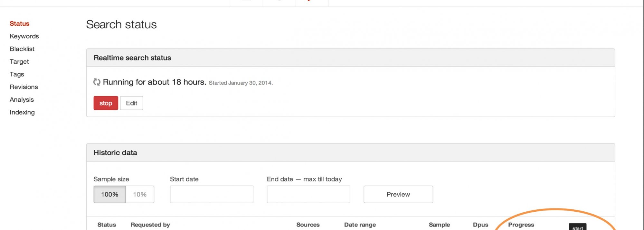Go to Indexing in the sidebar
The height and width of the screenshot is (230, 644).
pos(22,112)
